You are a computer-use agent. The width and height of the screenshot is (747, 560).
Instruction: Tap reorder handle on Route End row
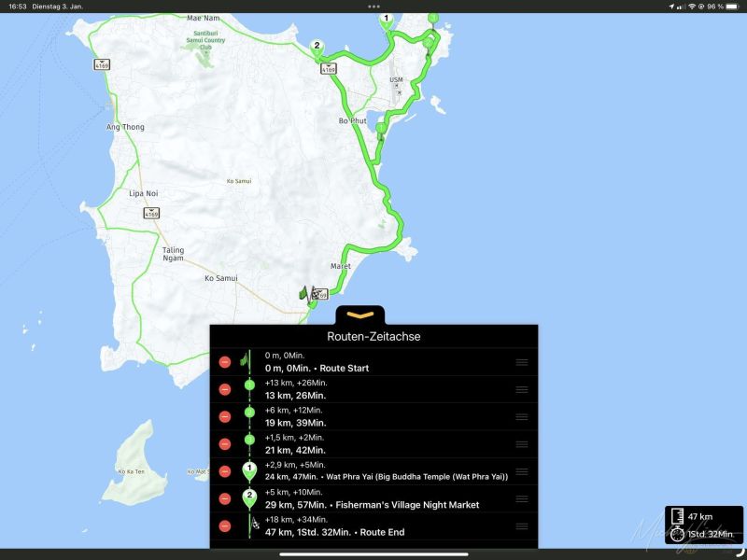(x=521, y=525)
